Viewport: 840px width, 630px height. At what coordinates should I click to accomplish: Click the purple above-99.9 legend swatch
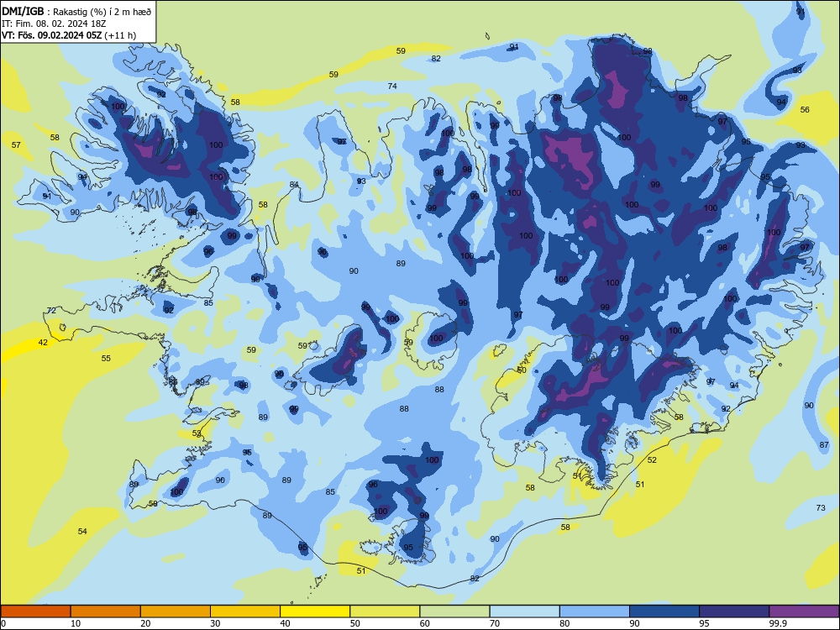pyautogui.click(x=804, y=612)
